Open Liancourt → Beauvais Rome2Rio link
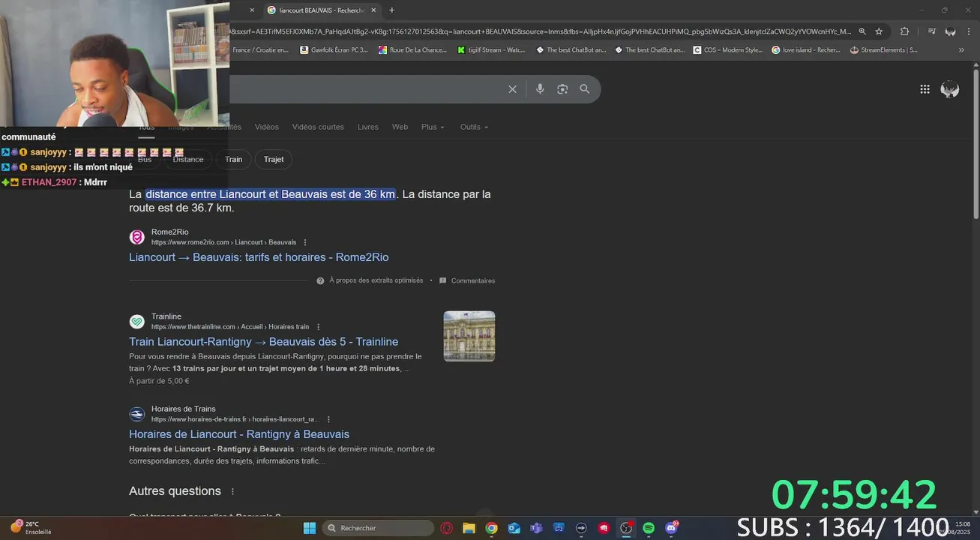980x540 pixels. click(x=259, y=257)
